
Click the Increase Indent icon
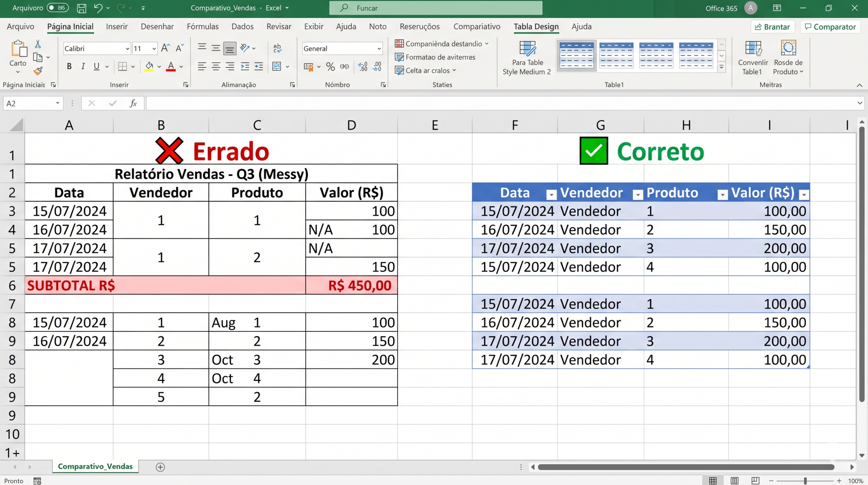point(259,67)
